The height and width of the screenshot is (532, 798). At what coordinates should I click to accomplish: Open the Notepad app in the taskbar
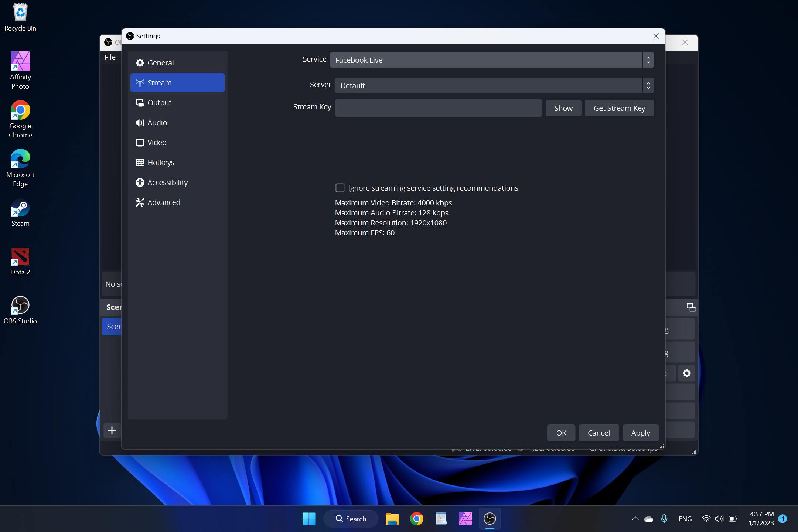441,519
